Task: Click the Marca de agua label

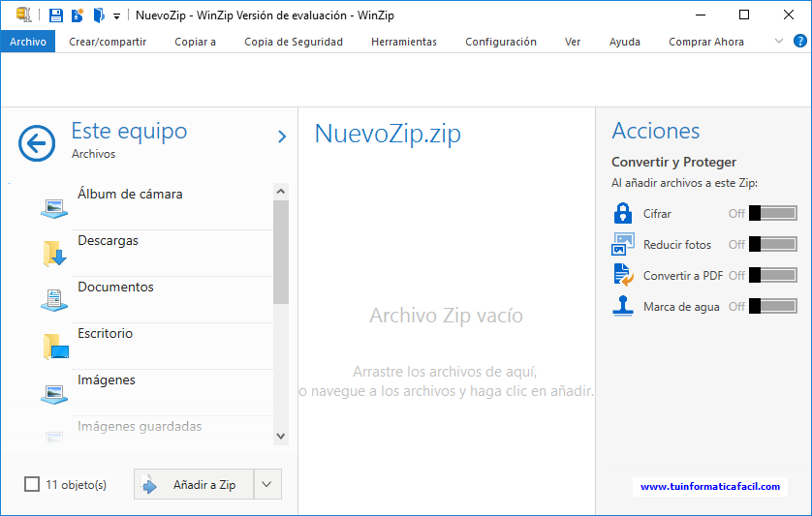Action: [x=681, y=307]
